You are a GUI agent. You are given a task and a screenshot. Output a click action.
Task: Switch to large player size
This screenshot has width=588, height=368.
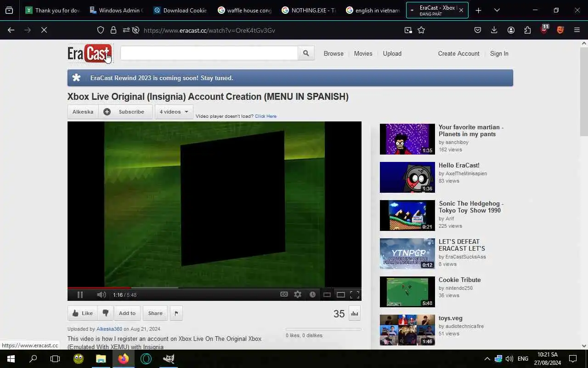341,295
